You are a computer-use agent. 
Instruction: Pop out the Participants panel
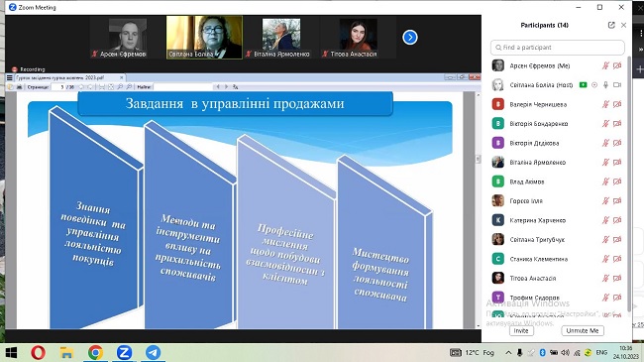tap(611, 25)
